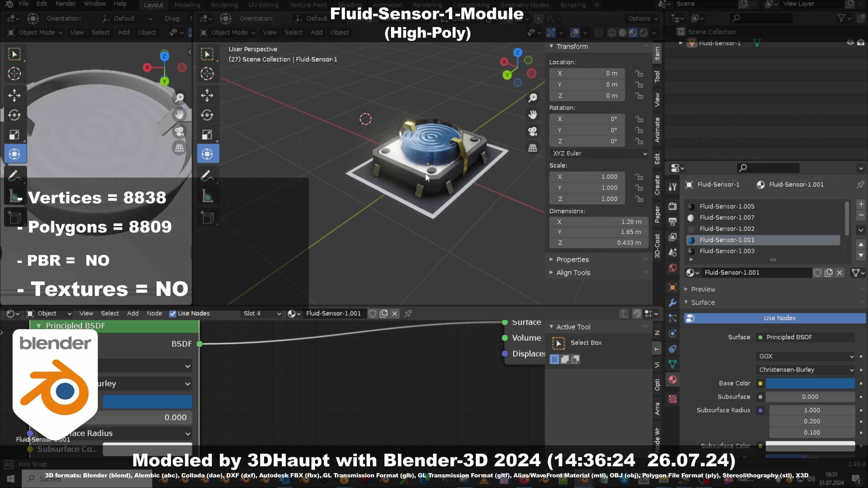Screen dimensions: 868x488
Task: Unlink material with X in properties
Action: 839,273
